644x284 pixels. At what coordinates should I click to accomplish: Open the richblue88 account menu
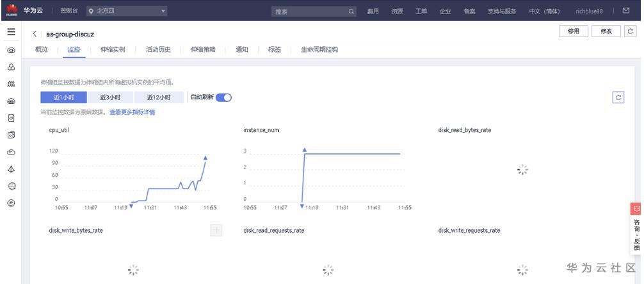590,12
